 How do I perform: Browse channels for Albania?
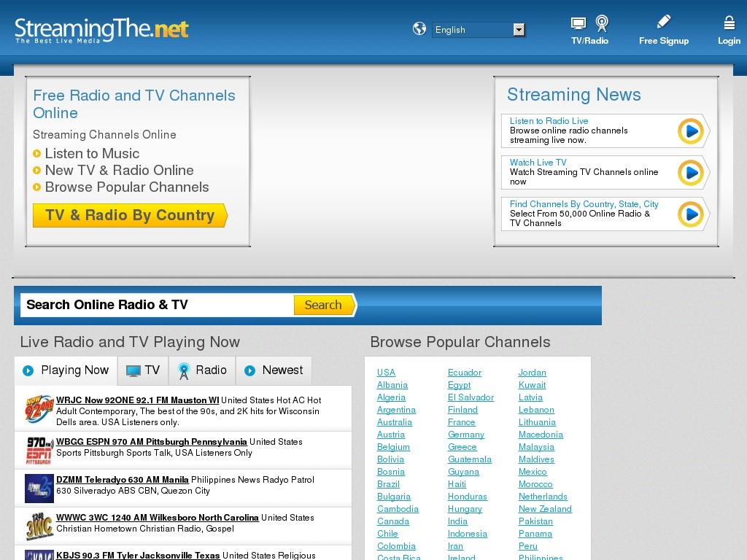[392, 385]
